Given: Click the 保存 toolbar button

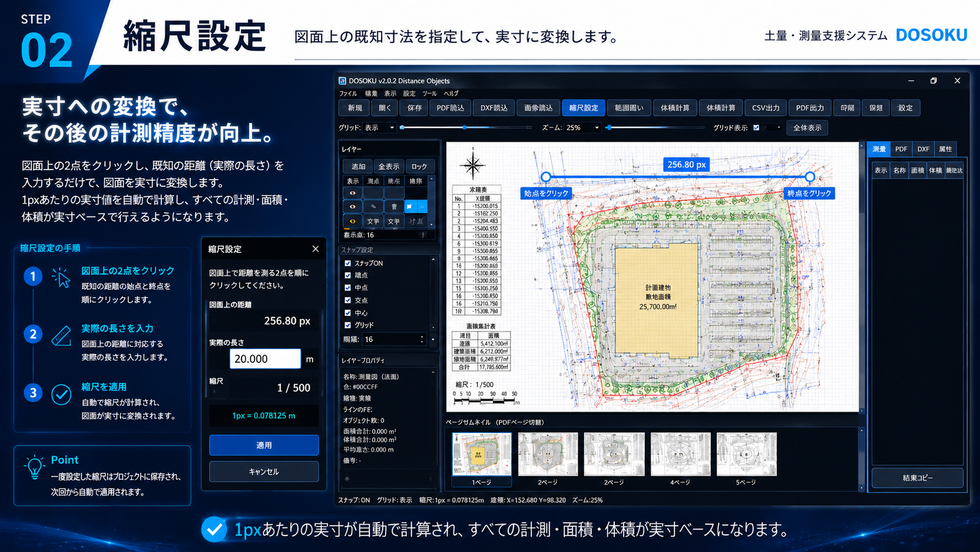Looking at the screenshot, I should pyautogui.click(x=414, y=108).
